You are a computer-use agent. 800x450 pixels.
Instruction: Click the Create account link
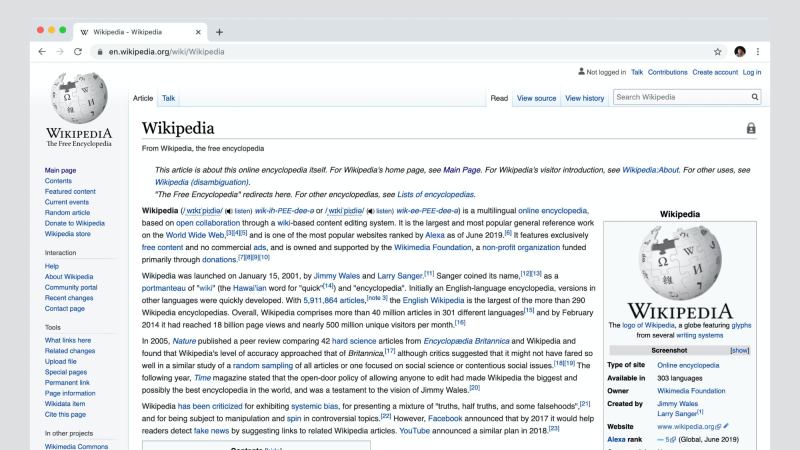coord(714,72)
